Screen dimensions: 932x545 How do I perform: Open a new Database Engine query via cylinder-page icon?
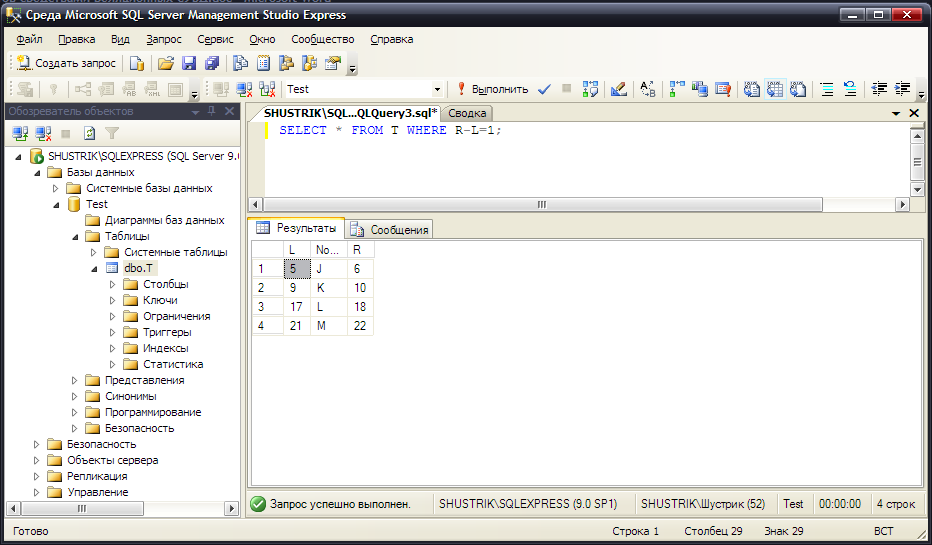137,63
